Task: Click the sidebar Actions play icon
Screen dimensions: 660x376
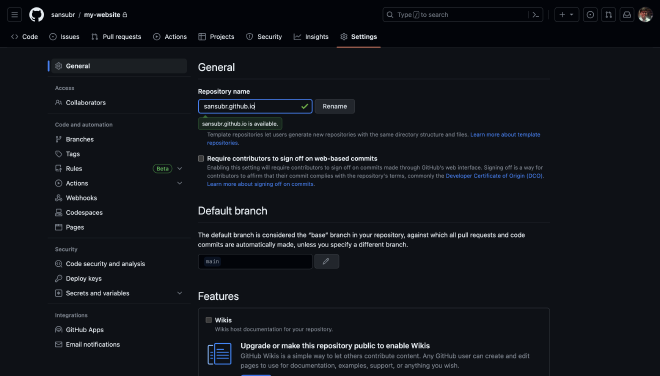Action: (59, 183)
